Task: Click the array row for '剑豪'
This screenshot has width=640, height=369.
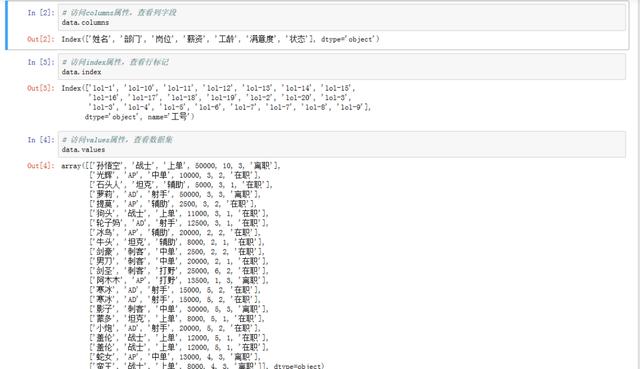Action: pos(177,251)
